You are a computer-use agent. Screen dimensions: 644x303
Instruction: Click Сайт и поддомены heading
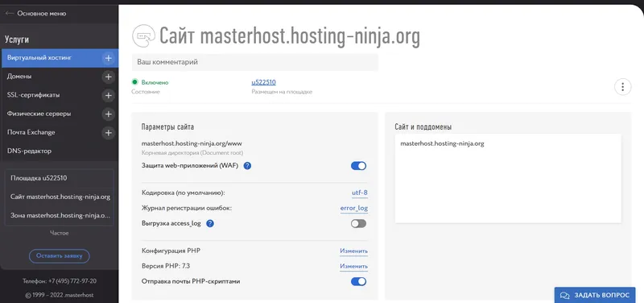(423, 127)
